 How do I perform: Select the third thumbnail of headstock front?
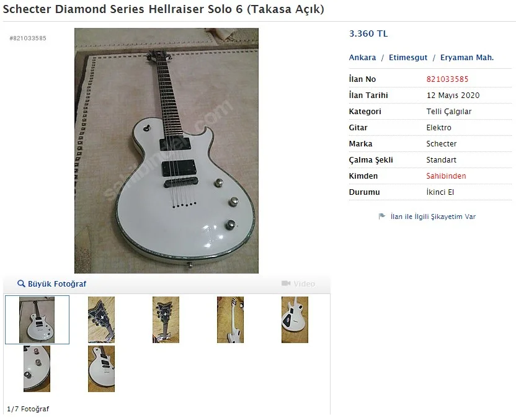click(x=166, y=319)
